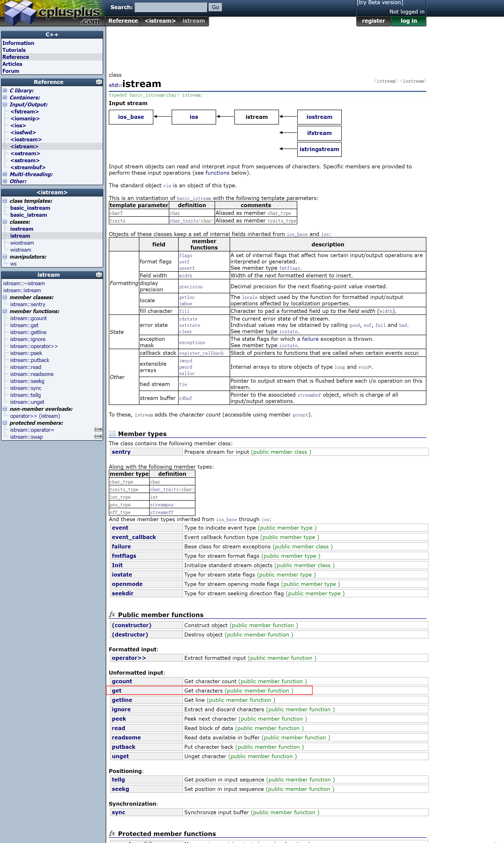This screenshot has height=843, width=504.
Task: Collapse the member functions node
Action: [x=5, y=311]
